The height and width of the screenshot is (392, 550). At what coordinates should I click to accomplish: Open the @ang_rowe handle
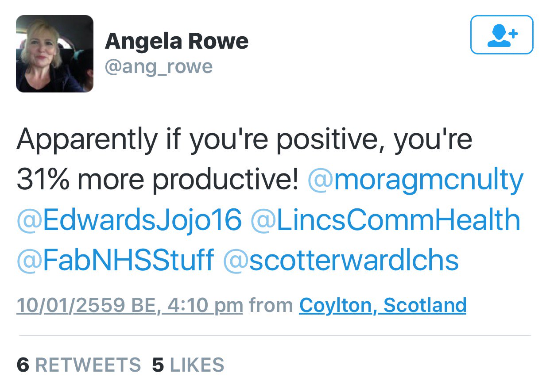159,66
